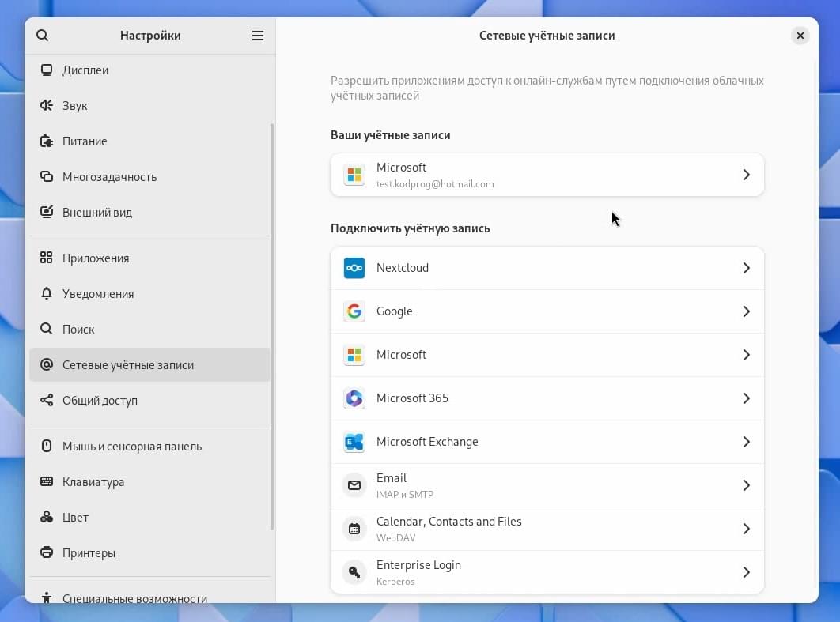Click the Общий доступ share icon
The width and height of the screenshot is (840, 622).
coord(47,400)
